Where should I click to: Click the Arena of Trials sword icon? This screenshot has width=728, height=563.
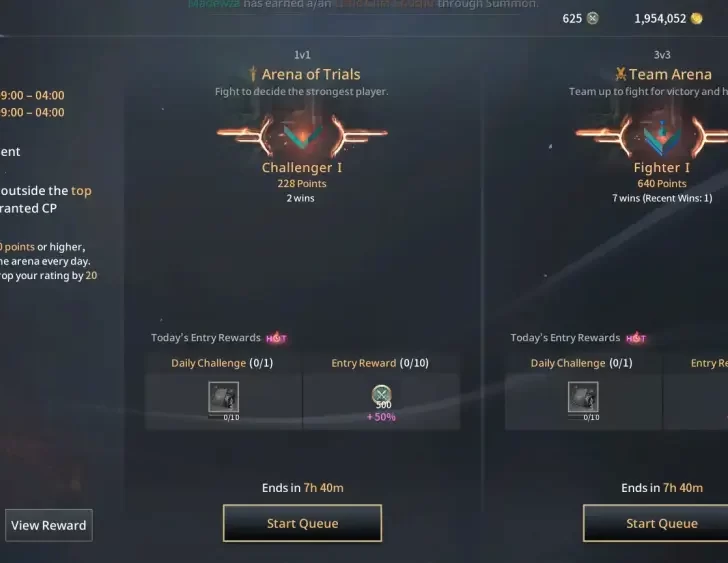pos(253,74)
